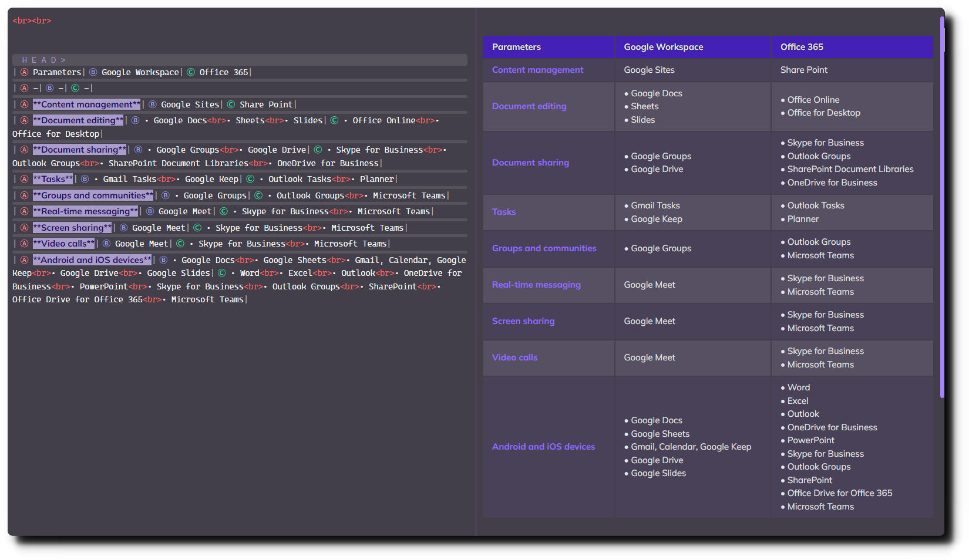Click Video calls in the preview table
The image size is (969, 560).
tap(514, 357)
